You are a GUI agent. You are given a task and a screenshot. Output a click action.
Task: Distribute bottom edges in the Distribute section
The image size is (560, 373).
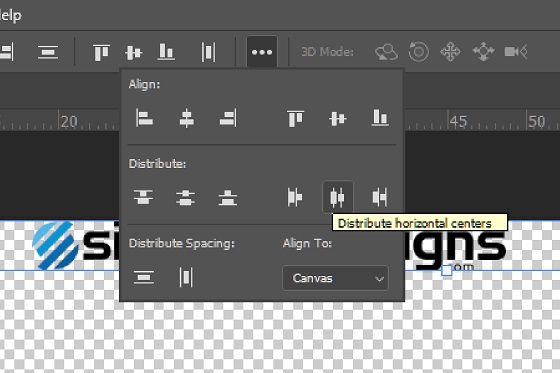point(228,198)
